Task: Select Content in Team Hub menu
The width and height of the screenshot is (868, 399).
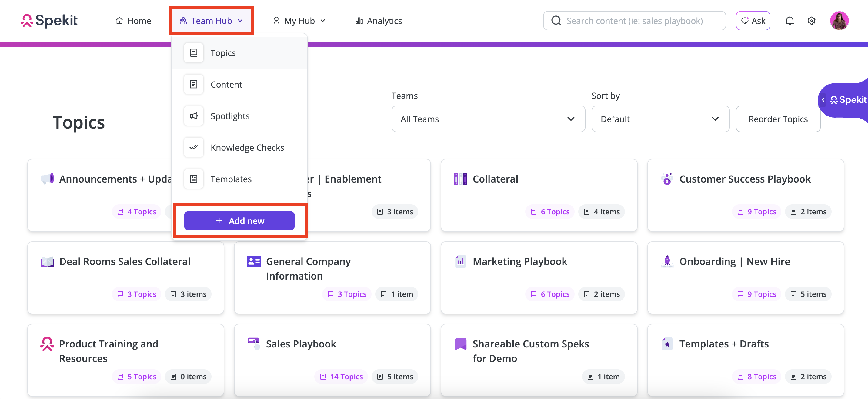Action: click(239, 84)
